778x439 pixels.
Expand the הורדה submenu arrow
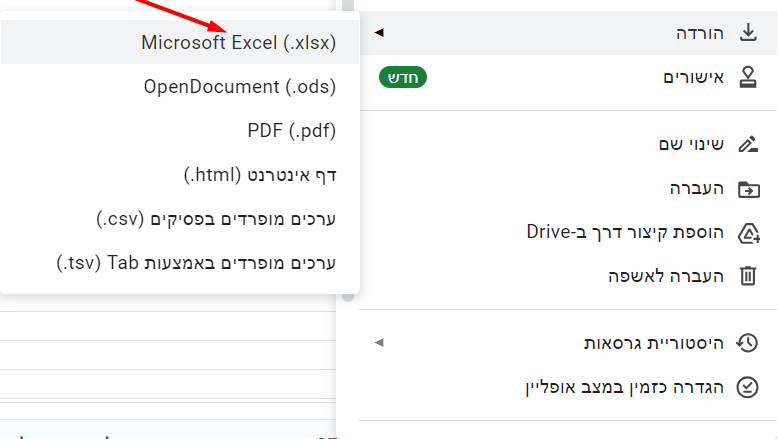(x=379, y=33)
